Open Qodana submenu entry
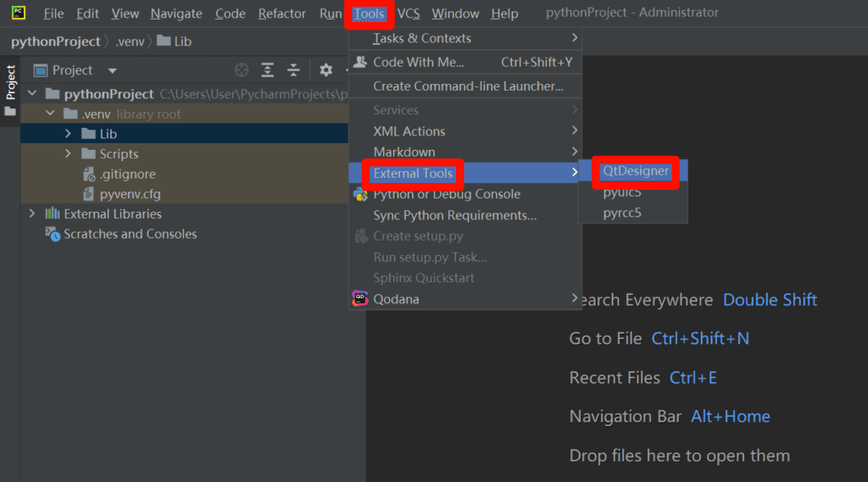The width and height of the screenshot is (868, 482). click(x=465, y=299)
